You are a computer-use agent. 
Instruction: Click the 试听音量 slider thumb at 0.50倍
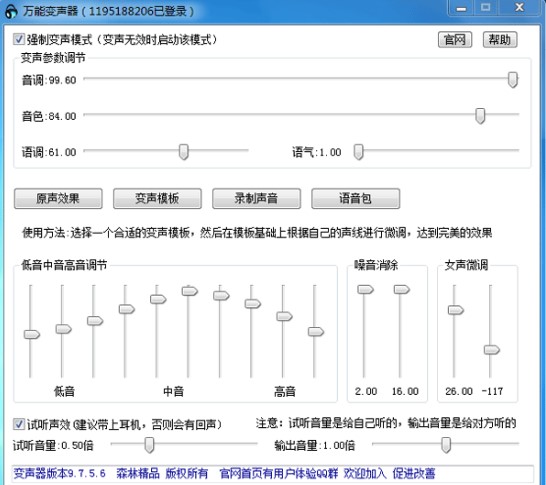pos(149,445)
